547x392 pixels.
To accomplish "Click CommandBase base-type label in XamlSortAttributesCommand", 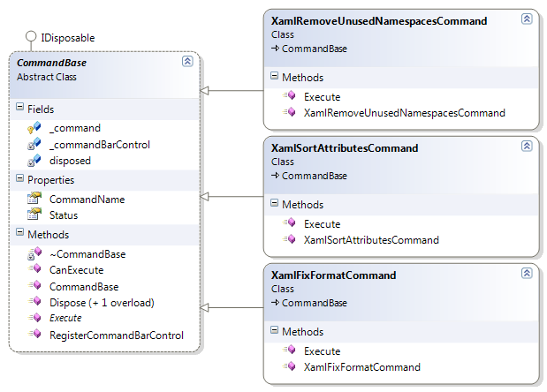I will point(315,176).
